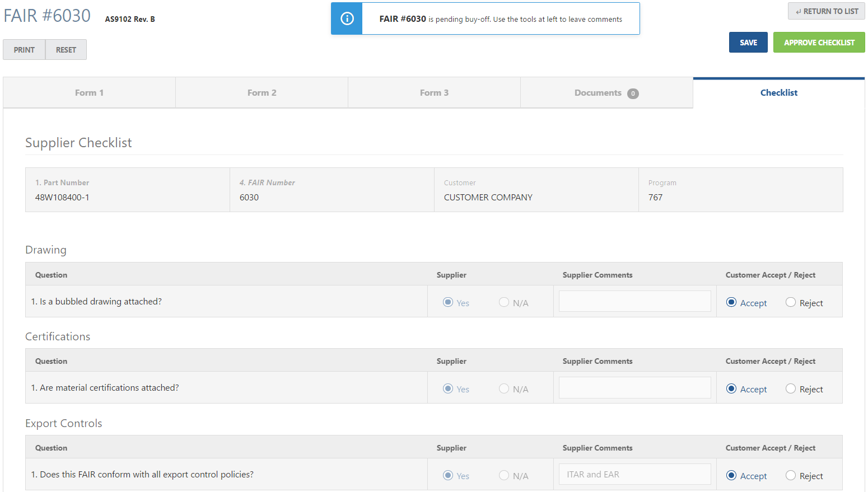Click question 'Is a bubbled drawing attached?'
Screen dimensions: 868x492
pyautogui.click(x=96, y=301)
